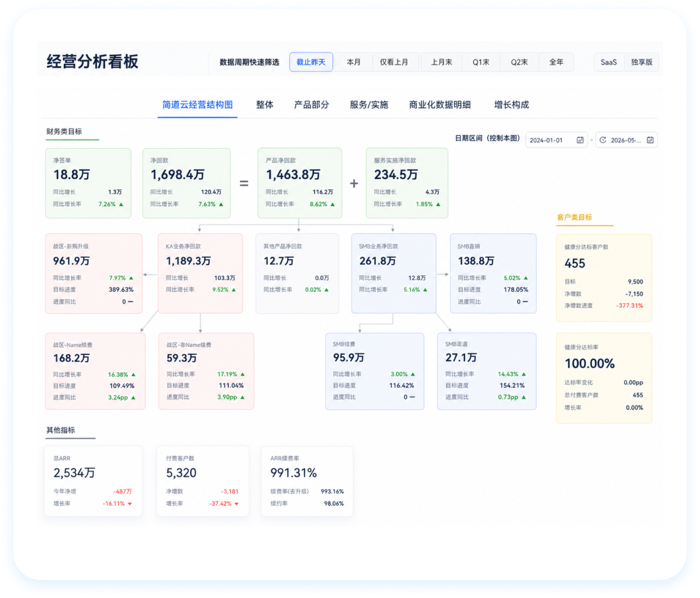Click the 财务类目标 section heading
Image resolution: width=700 pixels, height=598 pixels.
pos(64,132)
